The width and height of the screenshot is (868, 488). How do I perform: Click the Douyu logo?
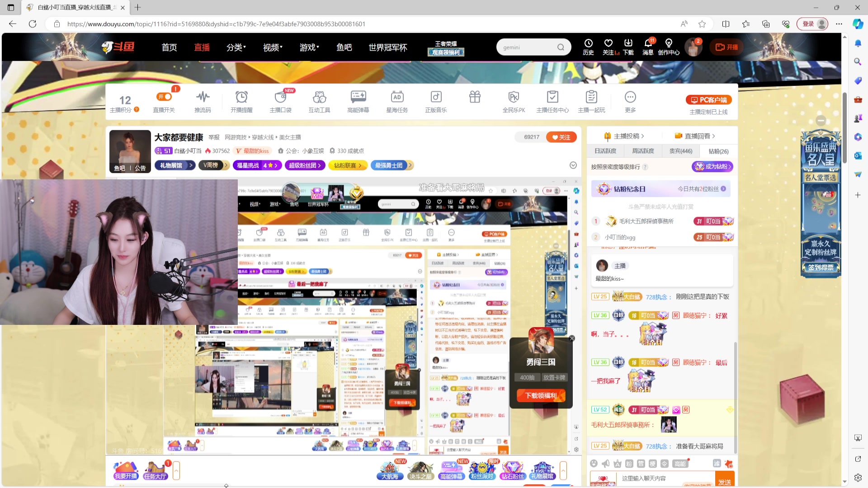pyautogui.click(x=118, y=47)
